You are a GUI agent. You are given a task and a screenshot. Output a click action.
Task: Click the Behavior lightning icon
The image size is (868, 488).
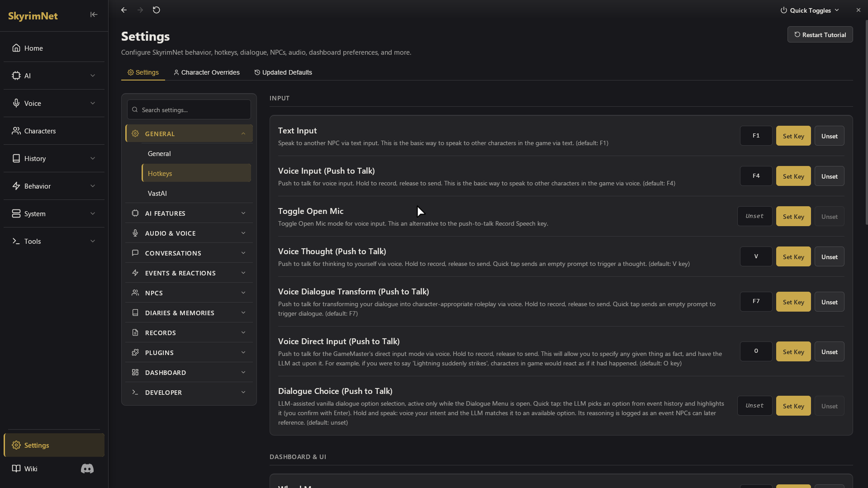coord(16,186)
